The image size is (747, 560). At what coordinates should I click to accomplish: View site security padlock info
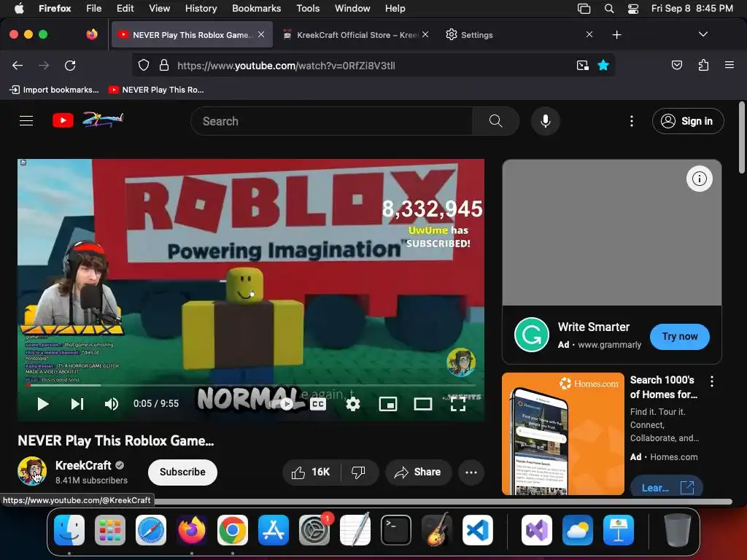click(x=164, y=65)
